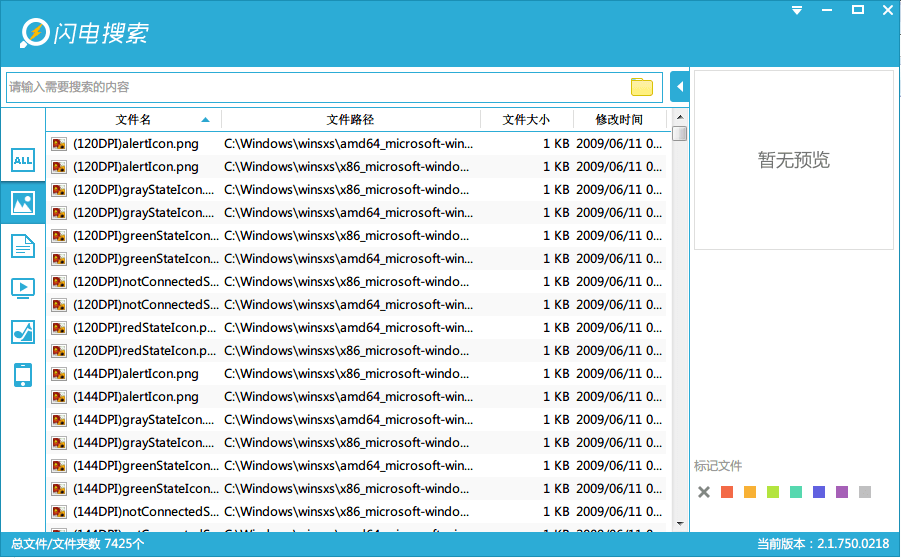Minimize the 闪电搜索 window
Image resolution: width=901 pixels, height=558 pixels.
click(827, 10)
